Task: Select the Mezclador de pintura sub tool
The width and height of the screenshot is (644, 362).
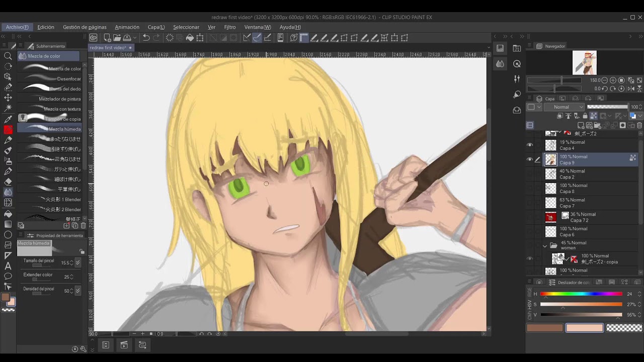Action: point(50,99)
